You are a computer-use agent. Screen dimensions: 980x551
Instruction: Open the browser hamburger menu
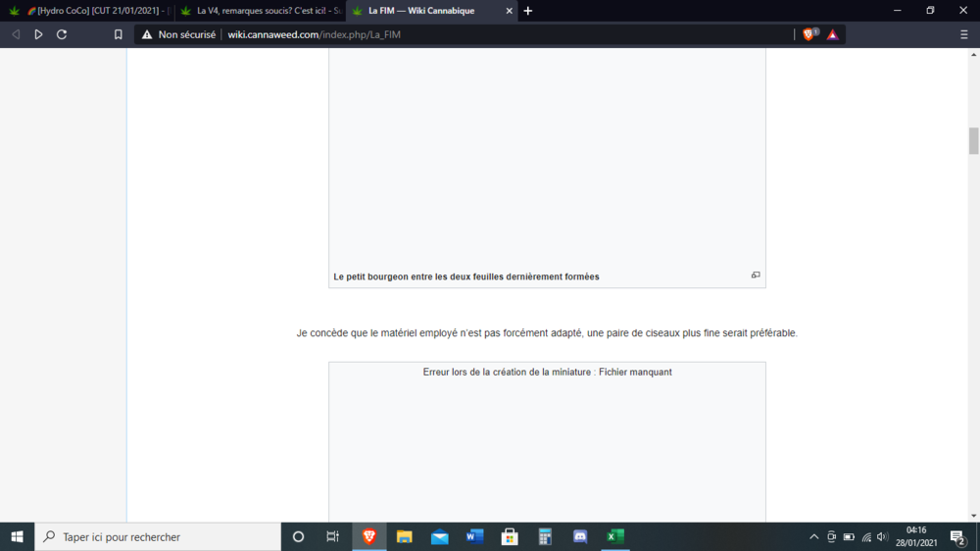963,34
